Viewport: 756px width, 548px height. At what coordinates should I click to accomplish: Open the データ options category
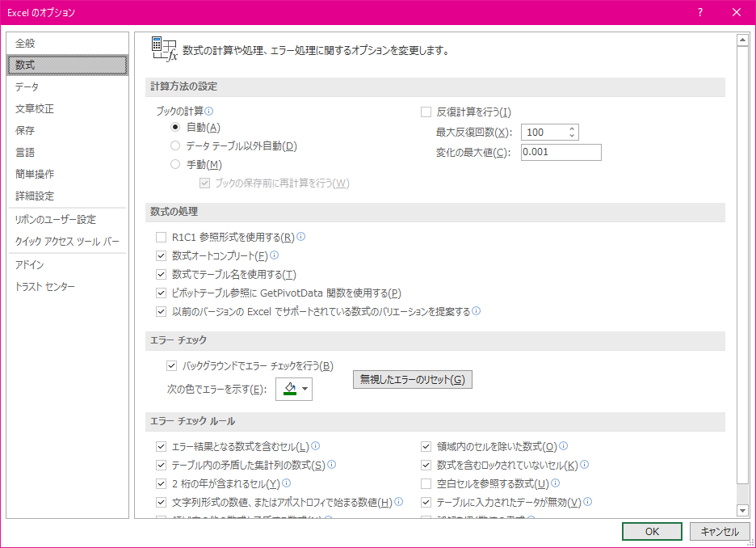pos(68,86)
